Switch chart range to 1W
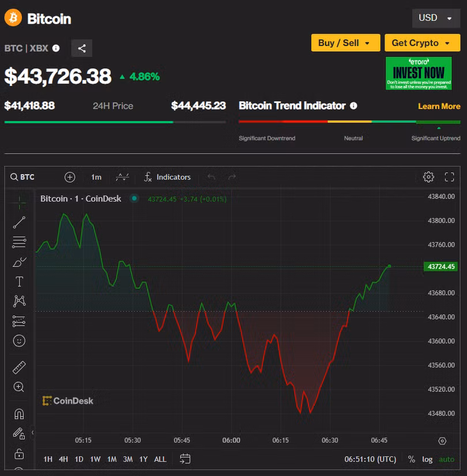The width and height of the screenshot is (467, 476). point(95,459)
